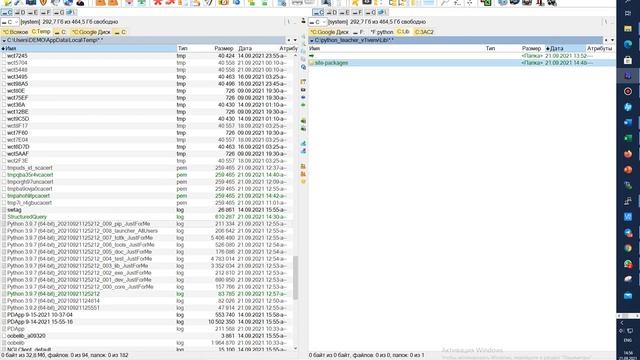Select Python 3.9.7 009_pip_JustForMe log
640x360 pixels.
coord(147,224)
